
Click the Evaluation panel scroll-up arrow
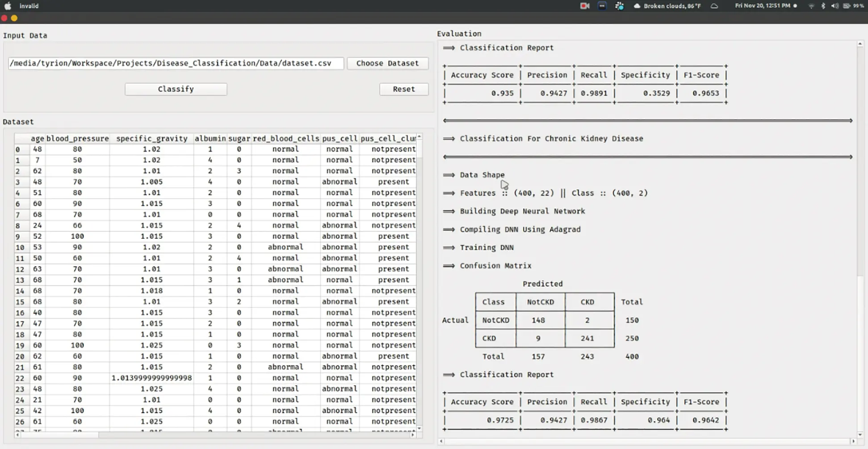click(x=860, y=44)
